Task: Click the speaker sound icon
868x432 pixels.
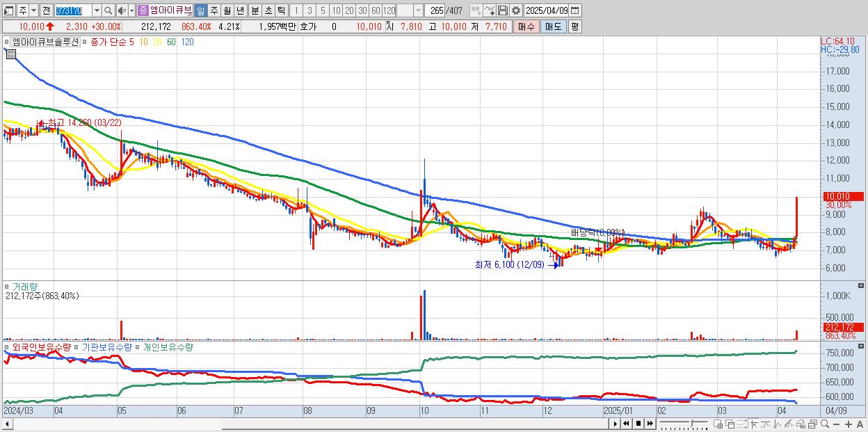Action: click(121, 10)
